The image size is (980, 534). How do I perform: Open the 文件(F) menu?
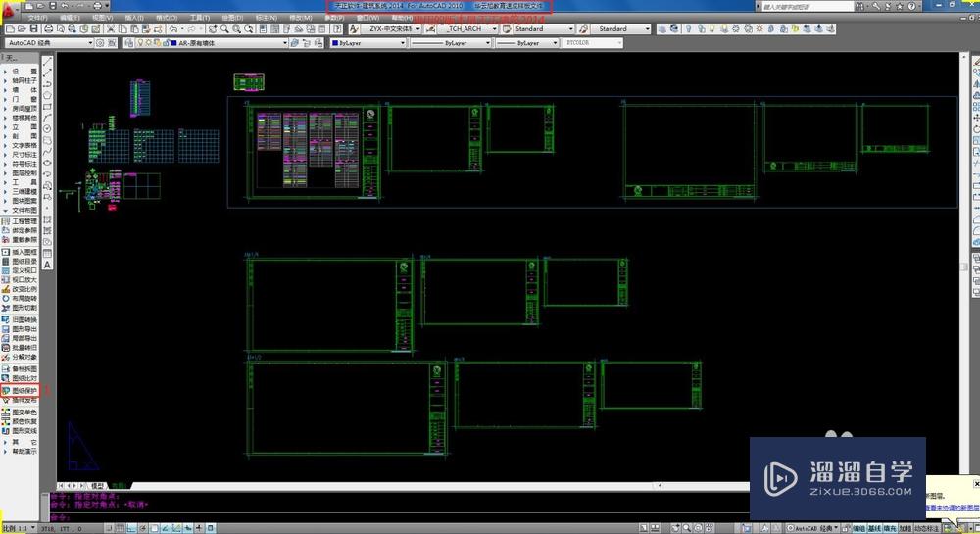pos(37,18)
